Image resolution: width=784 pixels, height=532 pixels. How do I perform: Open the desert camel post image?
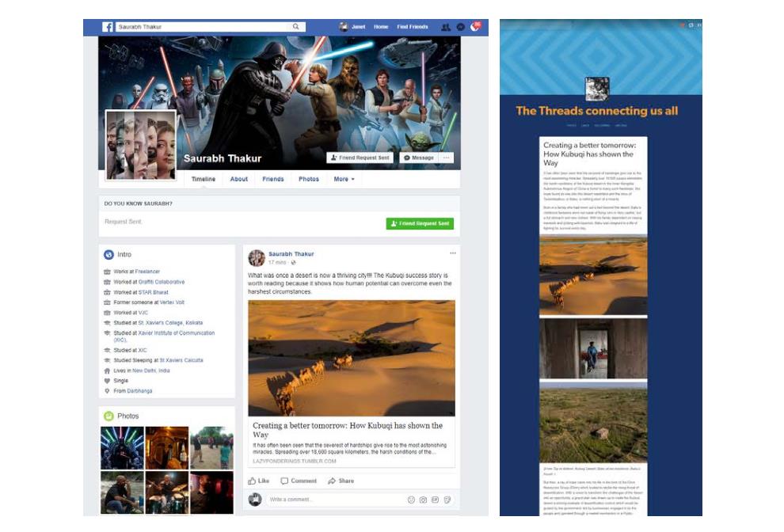[x=352, y=358]
